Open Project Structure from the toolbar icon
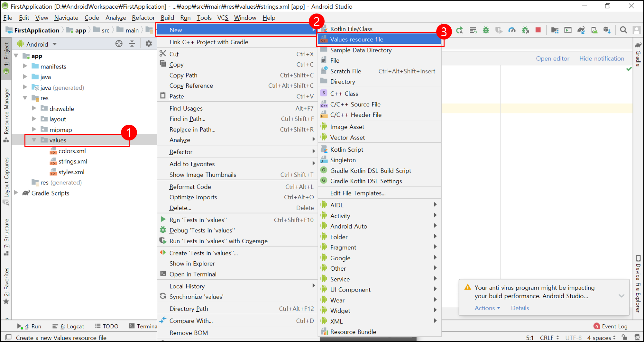The height and width of the screenshot is (342, 644). point(555,30)
